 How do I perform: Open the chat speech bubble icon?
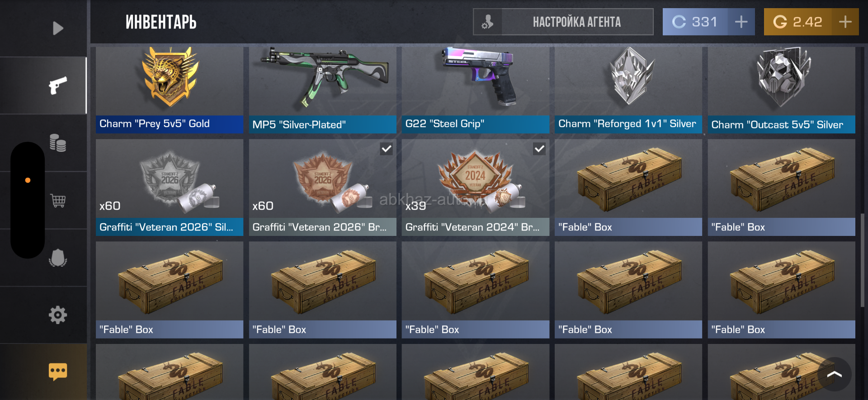(x=58, y=372)
